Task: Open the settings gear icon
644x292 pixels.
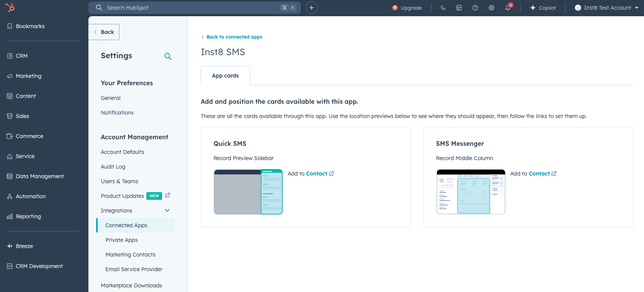Action: pyautogui.click(x=491, y=8)
